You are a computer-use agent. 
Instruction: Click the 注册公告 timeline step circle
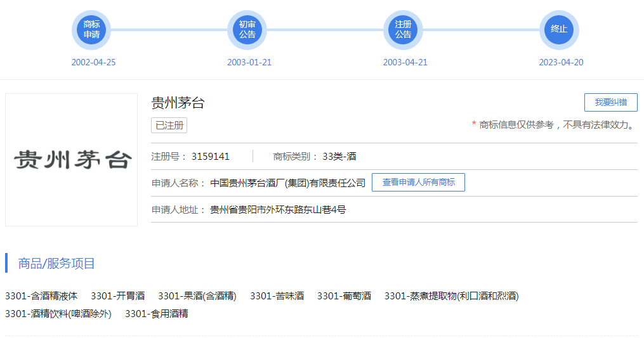tap(403, 30)
